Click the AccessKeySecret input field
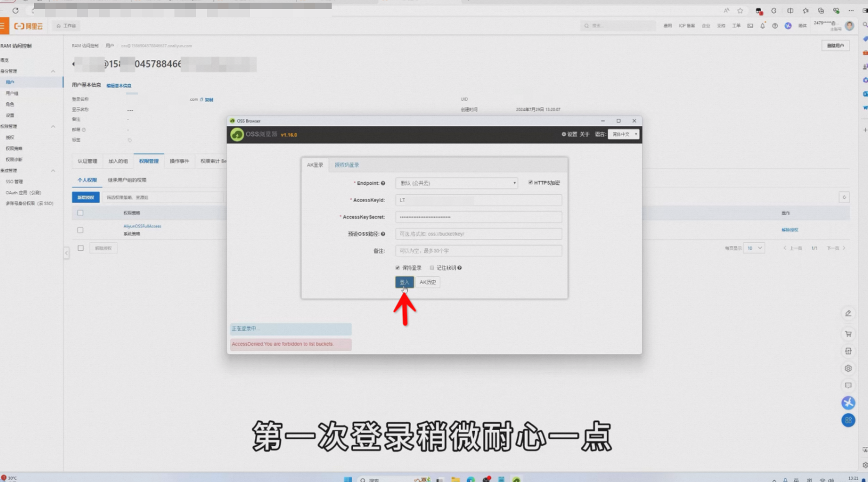 point(479,217)
